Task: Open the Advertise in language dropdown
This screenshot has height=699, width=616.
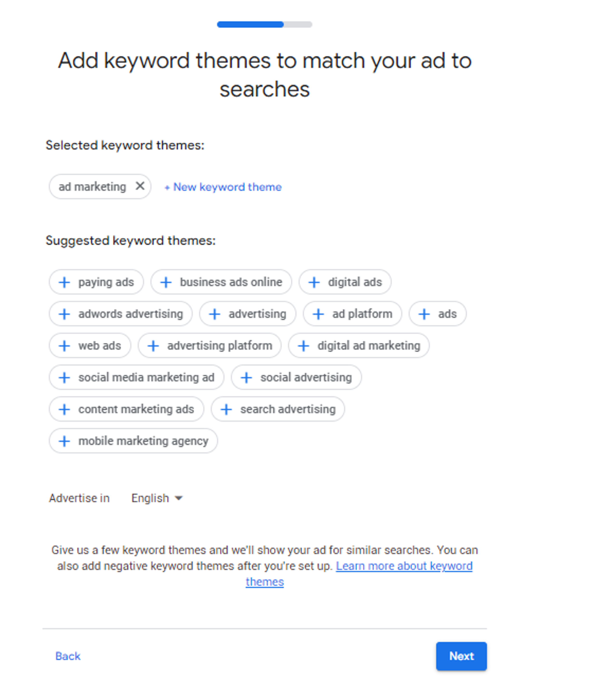Action: 157,498
